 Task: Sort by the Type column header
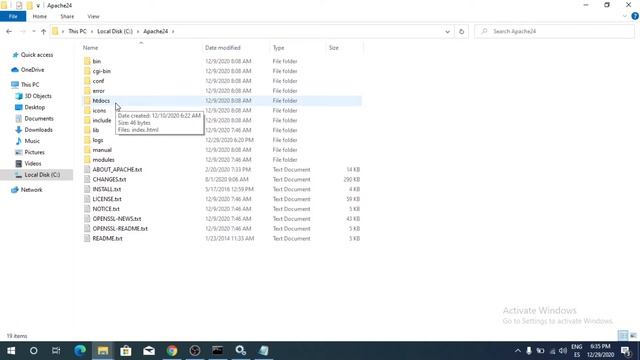click(x=278, y=48)
